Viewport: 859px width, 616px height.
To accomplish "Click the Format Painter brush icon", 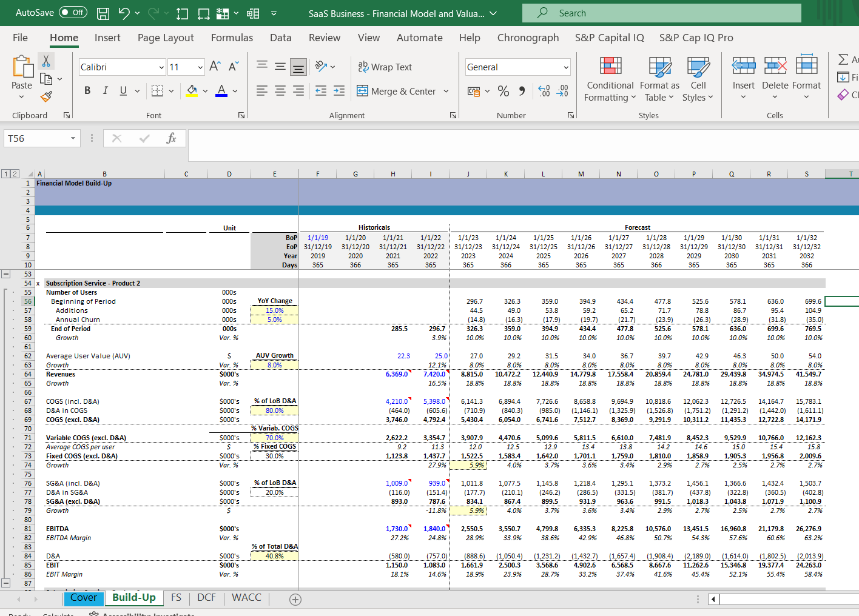I will [x=46, y=96].
